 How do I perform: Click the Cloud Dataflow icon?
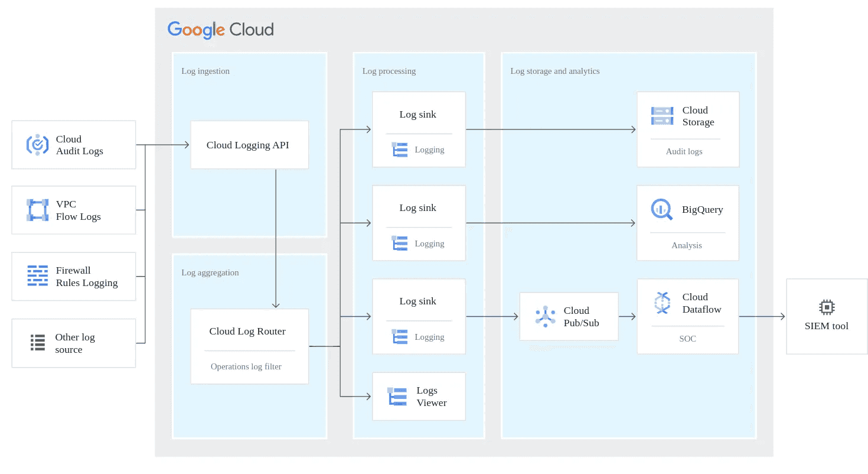tap(663, 303)
